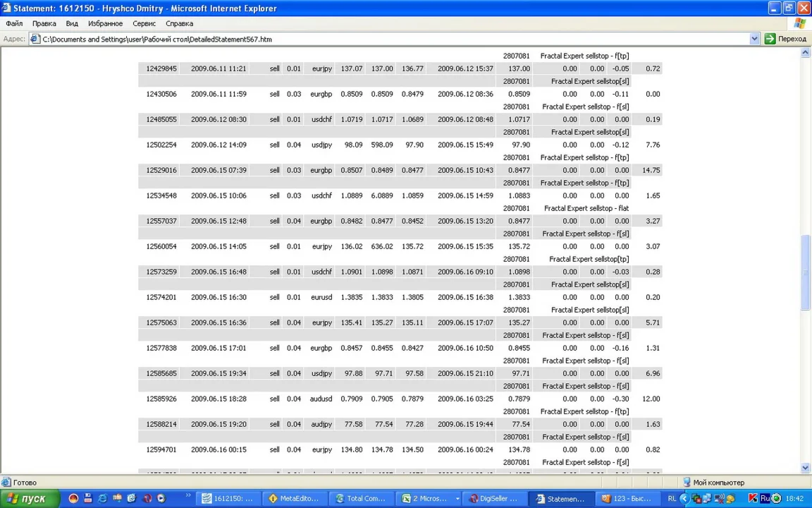Image resolution: width=812 pixels, height=508 pixels.
Task: Click open time 2009.06.15 19:34
Action: [219, 373]
